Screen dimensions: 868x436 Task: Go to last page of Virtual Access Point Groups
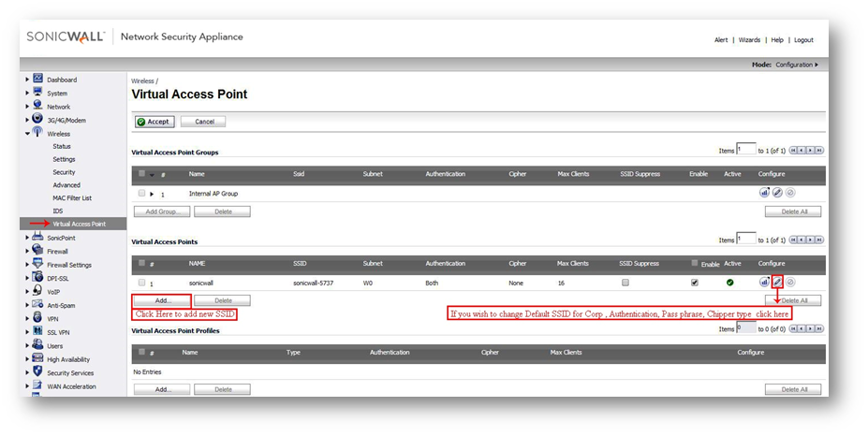pyautogui.click(x=819, y=151)
